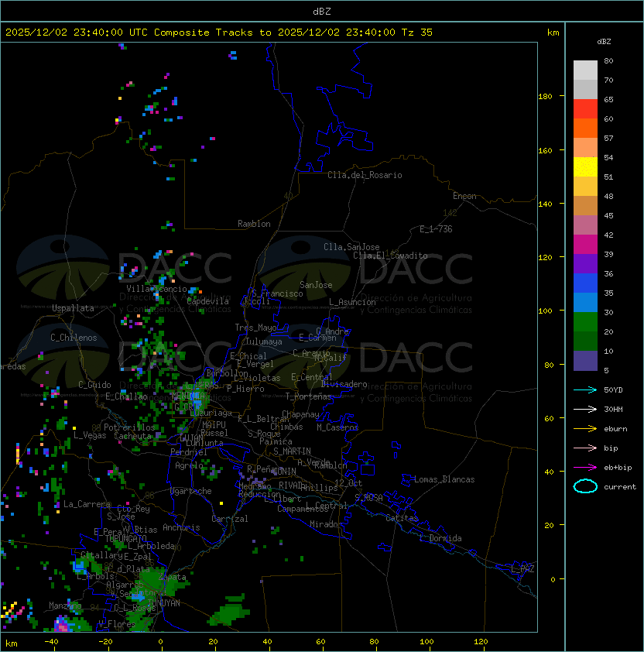The width and height of the screenshot is (644, 652).
Task: Click the La_Carrera place label
Action: (x=87, y=504)
